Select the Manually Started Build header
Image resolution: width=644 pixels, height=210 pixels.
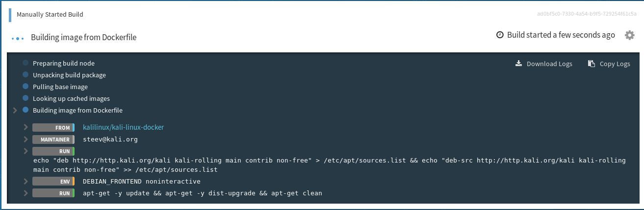[50, 14]
